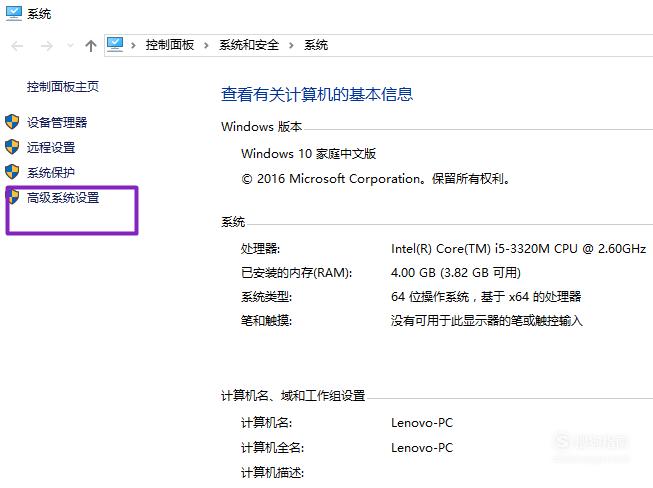Expand chevron after 控制面板 breadcrumb
Viewport: 653px width, 488px height.
point(206,45)
